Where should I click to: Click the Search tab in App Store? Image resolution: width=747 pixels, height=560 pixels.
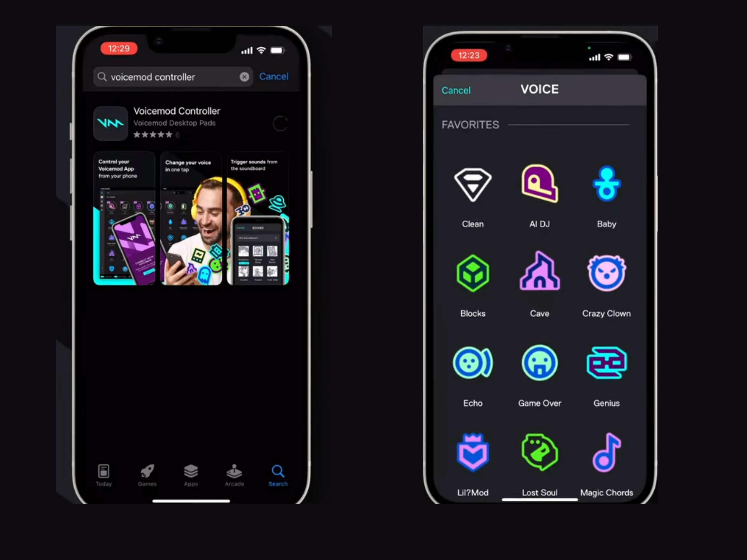tap(277, 475)
